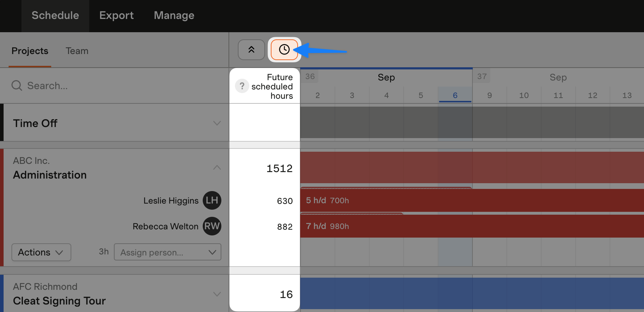Expand the Time Off row
Image resolution: width=644 pixels, height=312 pixels.
tap(217, 123)
